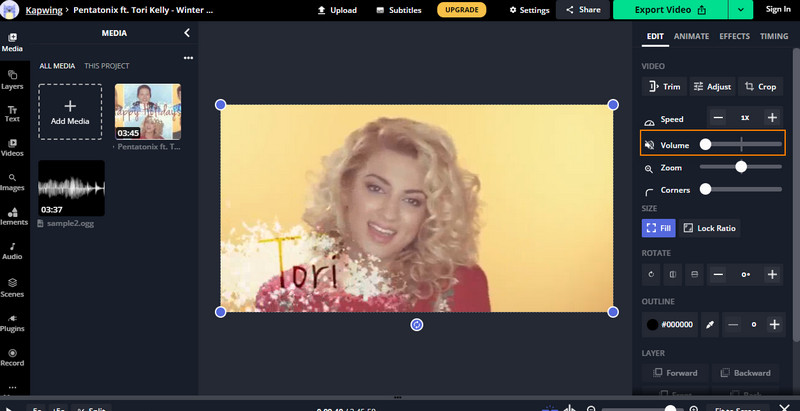
Task: Open the Crop tool
Action: click(760, 87)
